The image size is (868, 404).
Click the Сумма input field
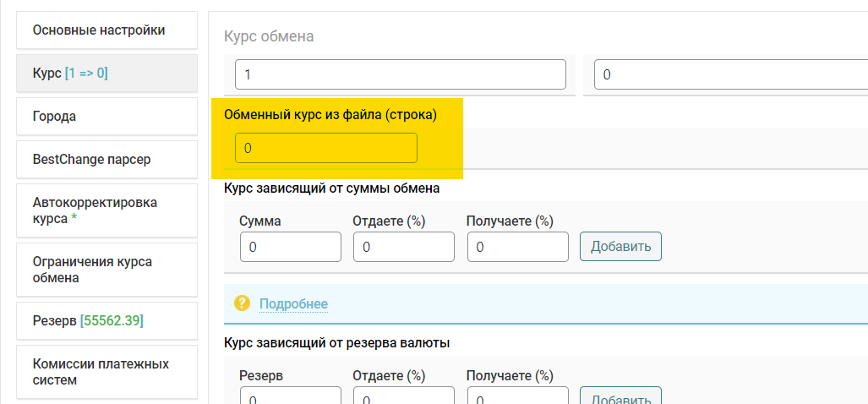[x=291, y=247]
